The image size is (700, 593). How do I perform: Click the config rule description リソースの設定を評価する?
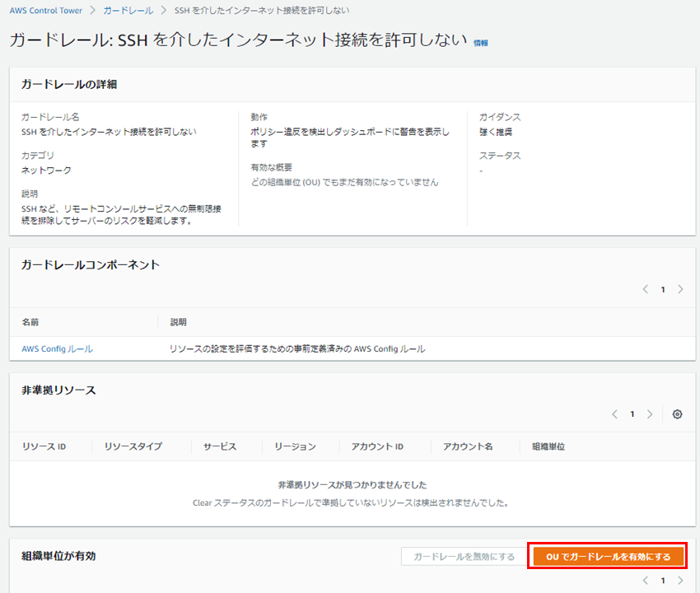(x=297, y=348)
